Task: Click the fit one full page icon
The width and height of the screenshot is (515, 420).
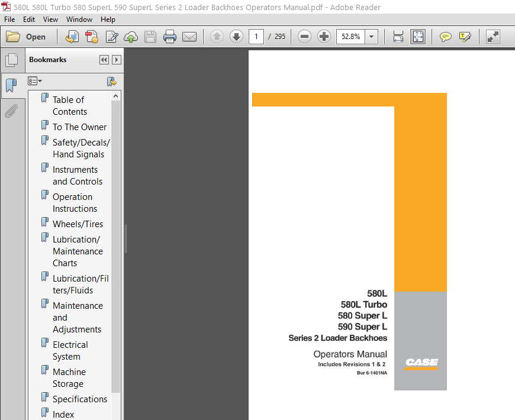Action: coord(418,37)
